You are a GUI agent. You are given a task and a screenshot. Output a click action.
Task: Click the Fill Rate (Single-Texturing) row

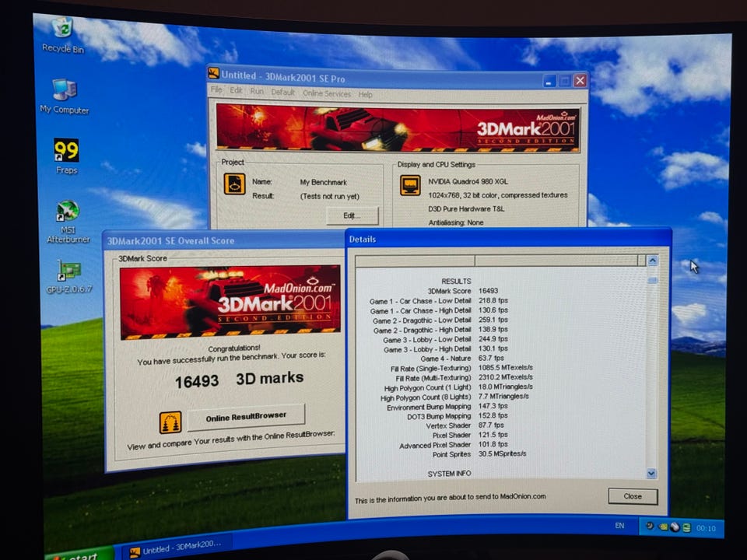coord(461,368)
